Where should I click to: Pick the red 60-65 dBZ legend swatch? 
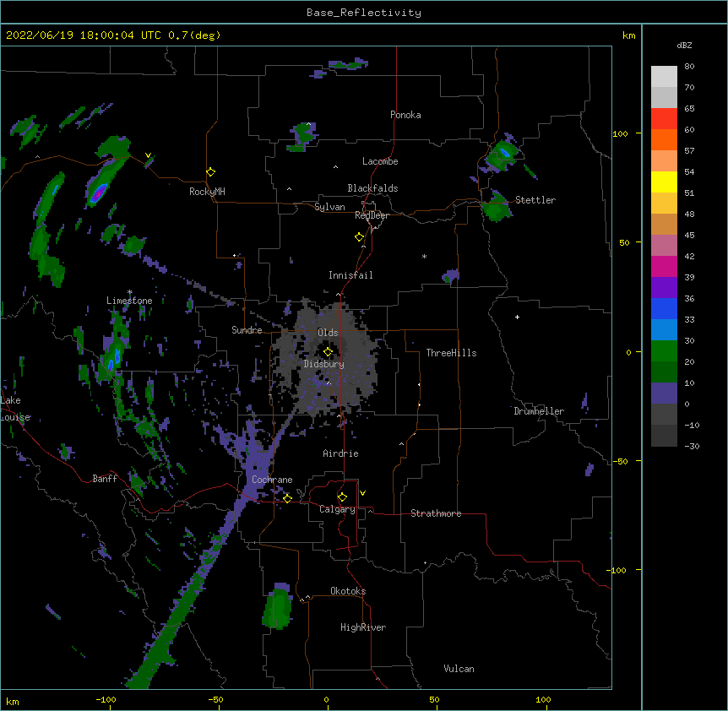[x=664, y=118]
